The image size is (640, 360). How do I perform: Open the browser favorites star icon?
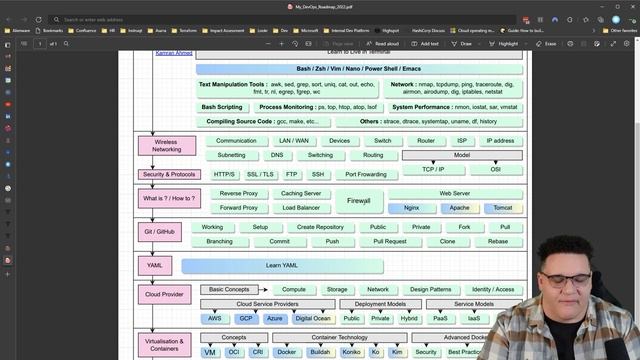tap(586, 20)
